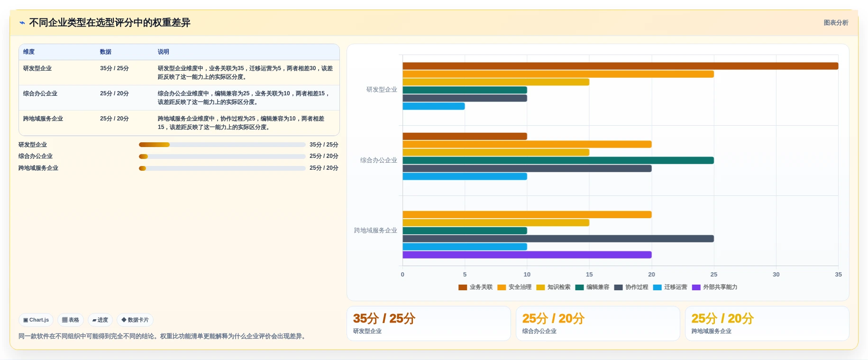Click the 跨地域服务企业 协作过程 slate bar
Screen dimensions: 868x360
558,239
